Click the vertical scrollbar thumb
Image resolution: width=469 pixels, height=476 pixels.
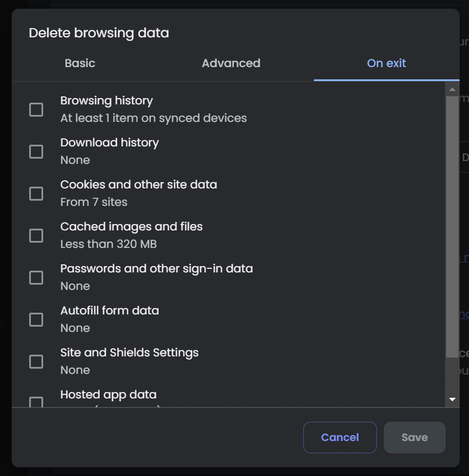pos(452,227)
